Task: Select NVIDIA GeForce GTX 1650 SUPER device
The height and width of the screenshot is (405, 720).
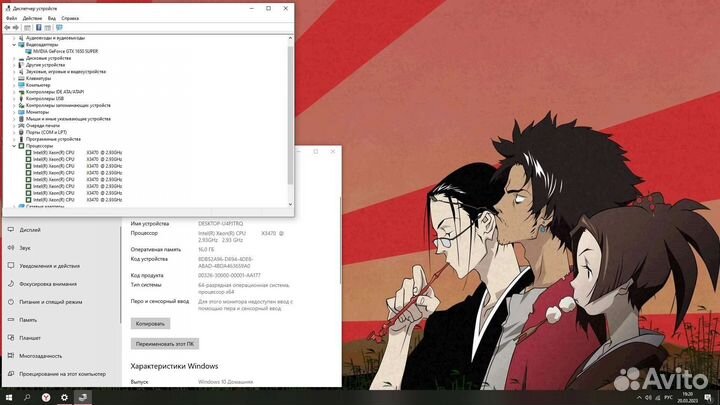Action: pyautogui.click(x=65, y=51)
